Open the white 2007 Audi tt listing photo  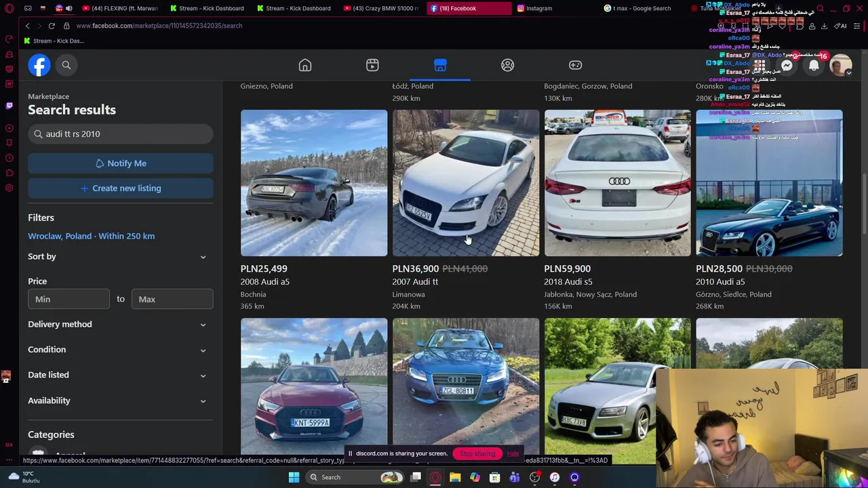466,183
